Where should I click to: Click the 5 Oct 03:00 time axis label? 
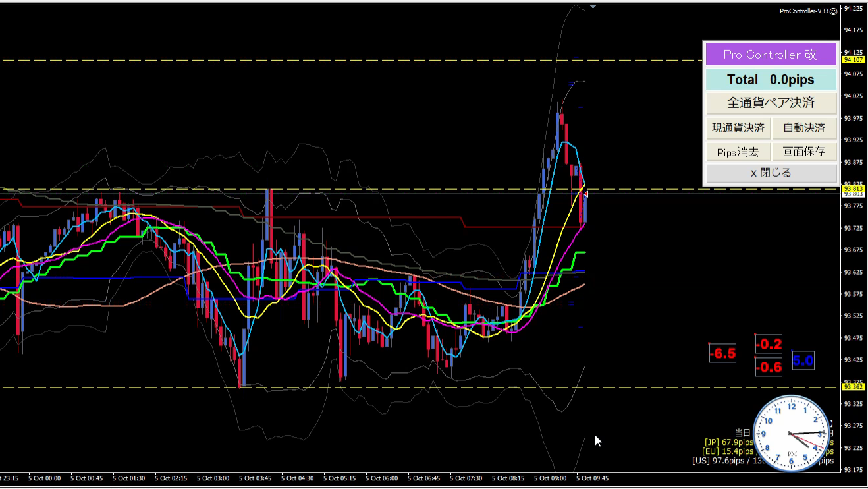pos(213,478)
